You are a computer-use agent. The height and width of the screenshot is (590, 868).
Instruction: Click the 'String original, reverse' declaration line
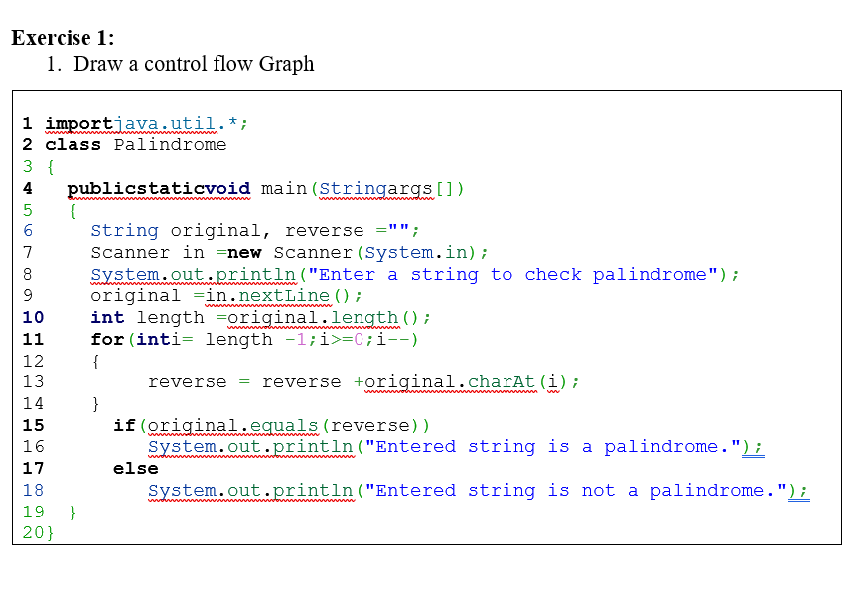[x=255, y=230]
